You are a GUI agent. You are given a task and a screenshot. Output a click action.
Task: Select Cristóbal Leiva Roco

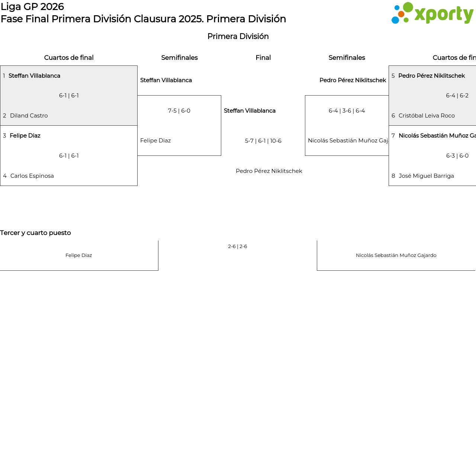[427, 116]
